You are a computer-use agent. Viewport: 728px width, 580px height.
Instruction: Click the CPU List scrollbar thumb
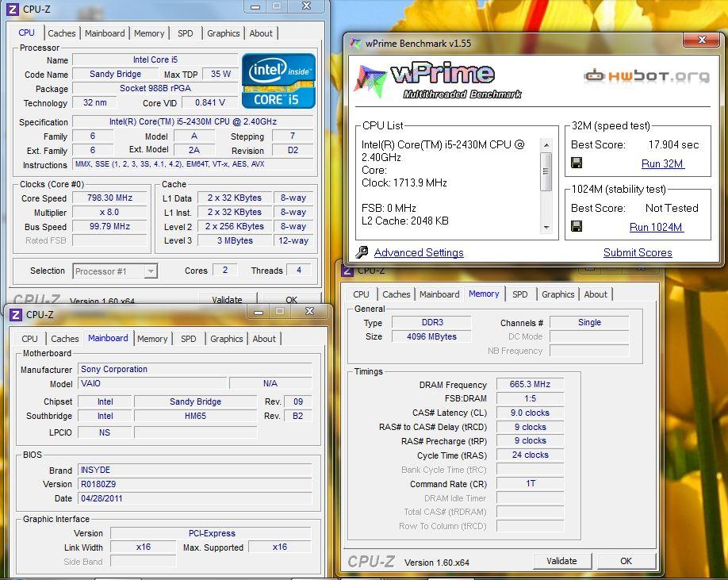coord(546,172)
